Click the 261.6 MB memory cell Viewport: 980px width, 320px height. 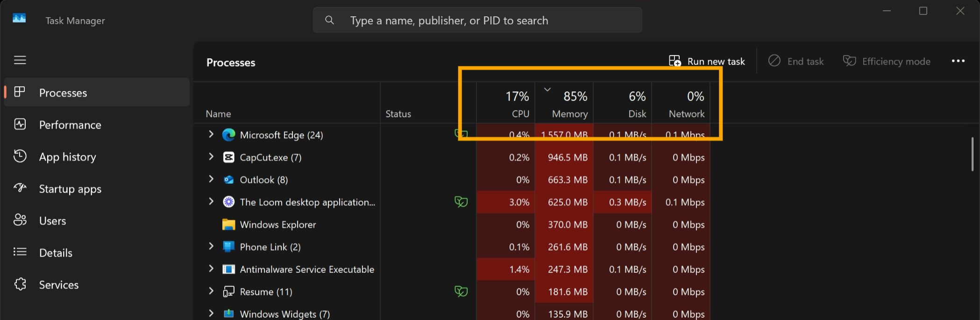point(564,247)
